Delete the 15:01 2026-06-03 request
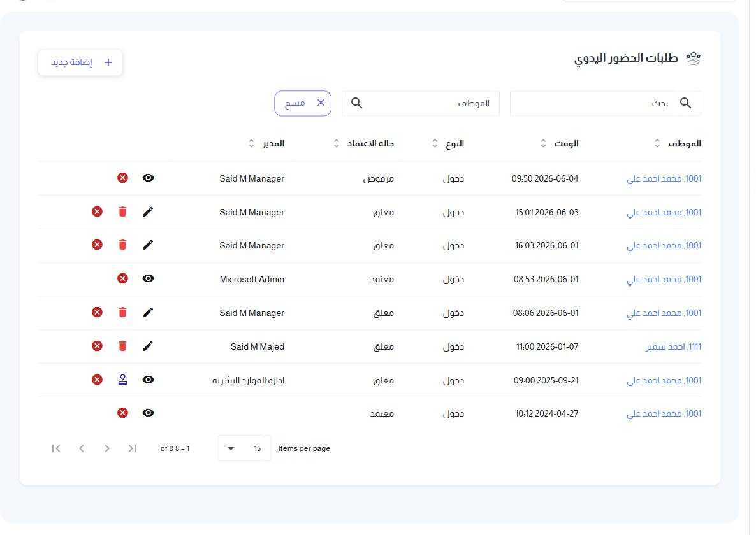Viewport: 756px width, 535px height. tap(122, 211)
